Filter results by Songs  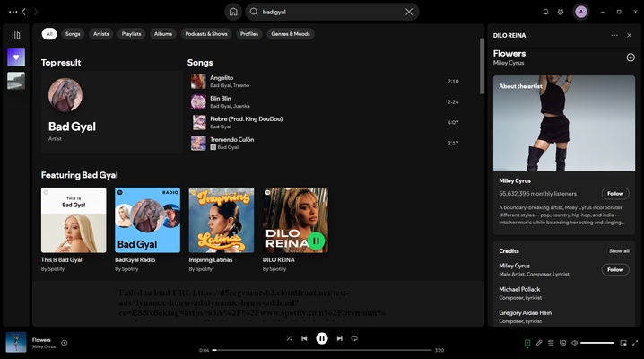73,34
